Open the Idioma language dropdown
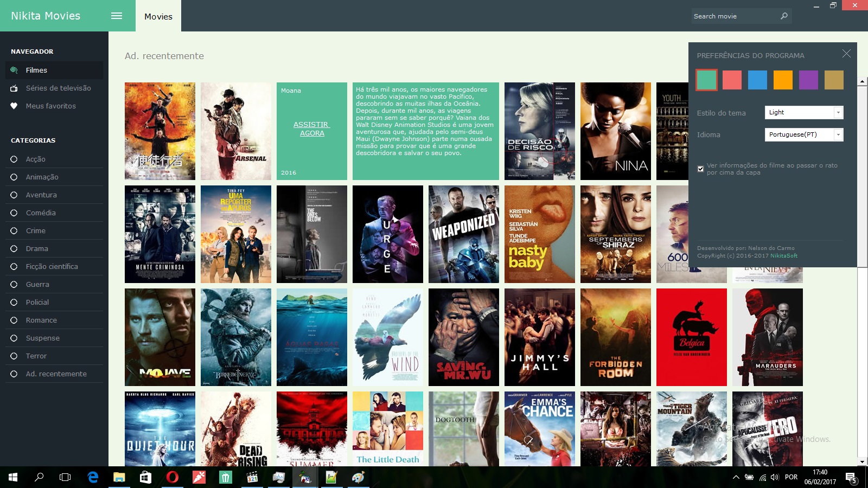 [x=804, y=134]
